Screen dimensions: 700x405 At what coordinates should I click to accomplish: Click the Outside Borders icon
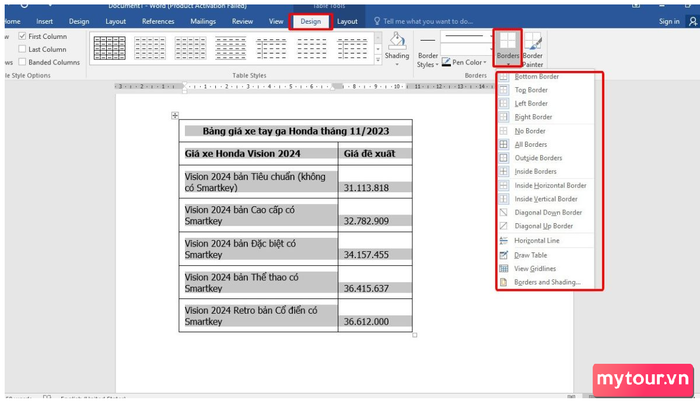(504, 158)
